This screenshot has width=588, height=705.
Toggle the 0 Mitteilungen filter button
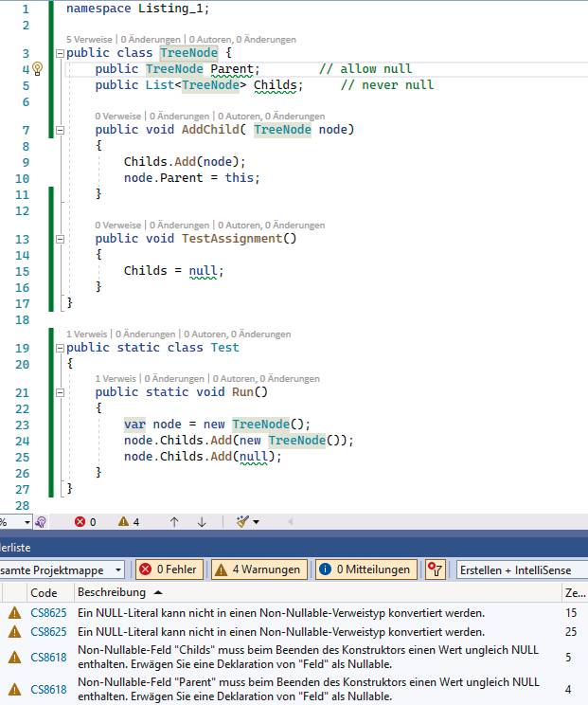tap(366, 569)
